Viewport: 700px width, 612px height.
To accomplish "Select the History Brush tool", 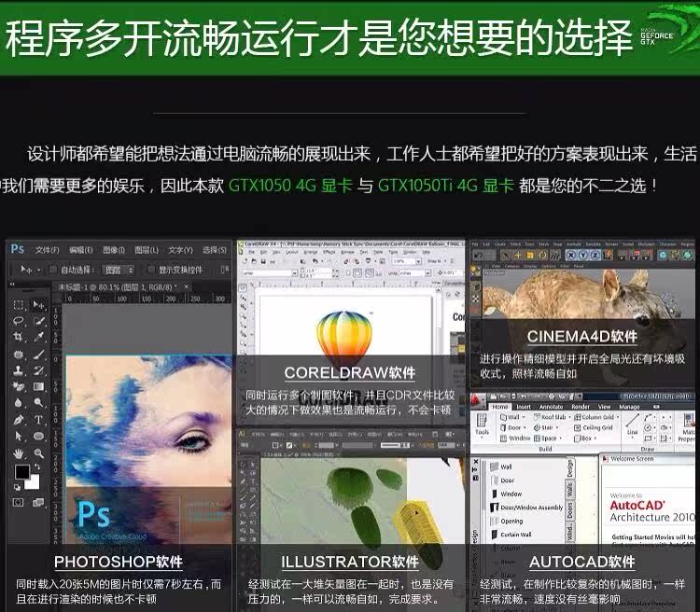I will pos(39,370).
